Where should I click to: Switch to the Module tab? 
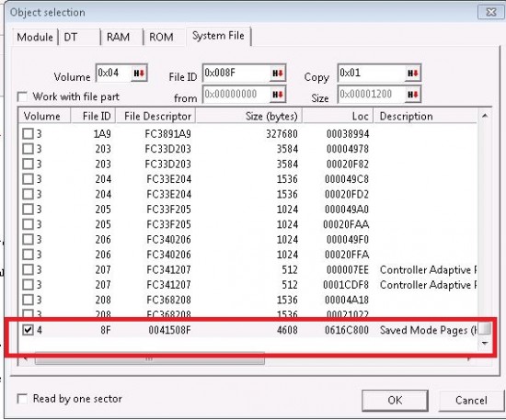pos(35,37)
